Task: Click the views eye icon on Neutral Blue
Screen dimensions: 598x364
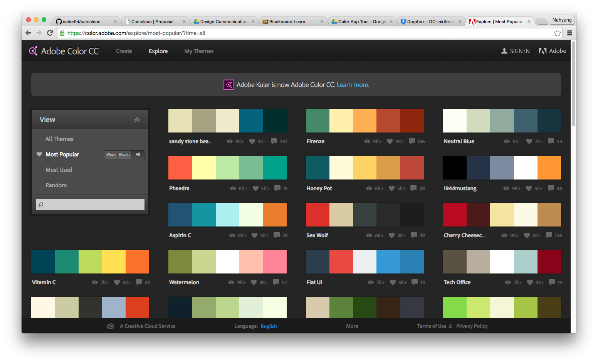Action: coord(507,141)
